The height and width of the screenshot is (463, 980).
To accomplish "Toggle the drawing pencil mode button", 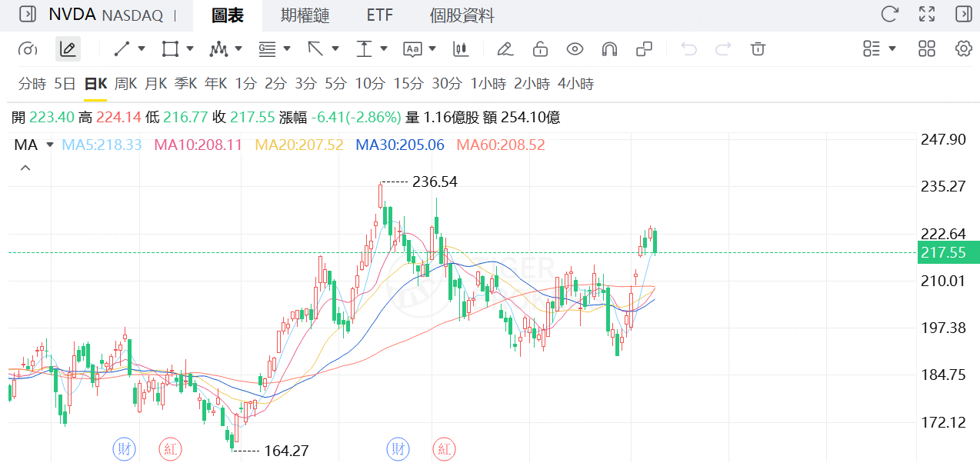I will click(68, 49).
